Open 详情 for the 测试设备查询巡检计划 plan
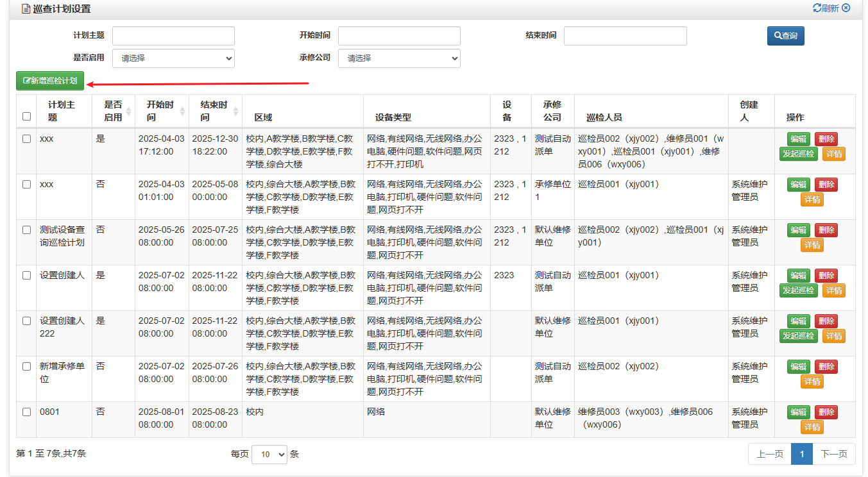868x477 pixels. click(x=812, y=245)
